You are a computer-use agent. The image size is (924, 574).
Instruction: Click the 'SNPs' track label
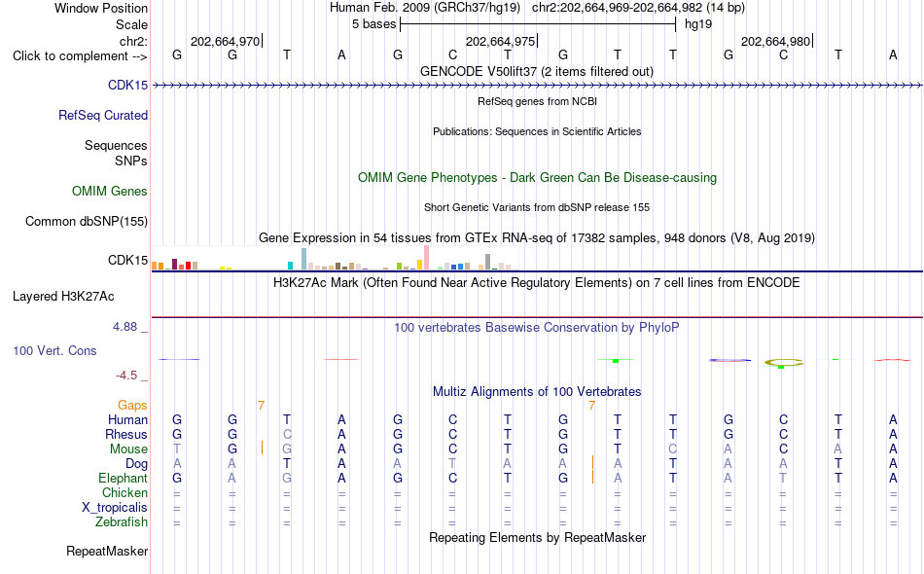pyautogui.click(x=131, y=161)
